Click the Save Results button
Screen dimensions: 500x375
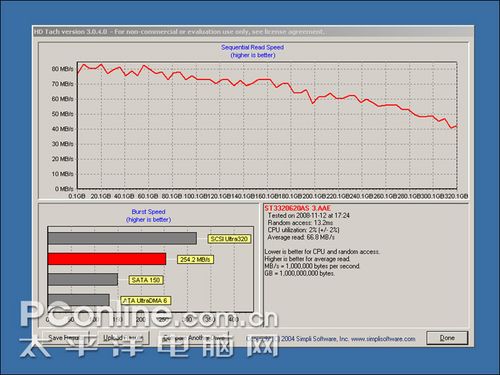[x=64, y=338]
